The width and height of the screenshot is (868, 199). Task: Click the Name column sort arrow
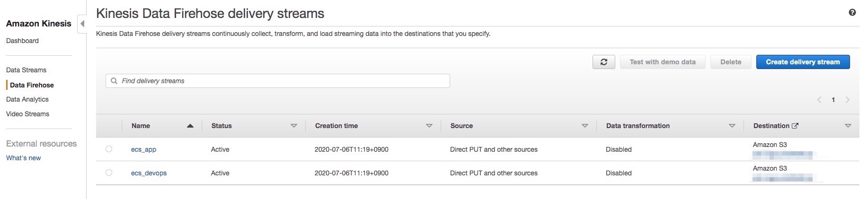(190, 126)
